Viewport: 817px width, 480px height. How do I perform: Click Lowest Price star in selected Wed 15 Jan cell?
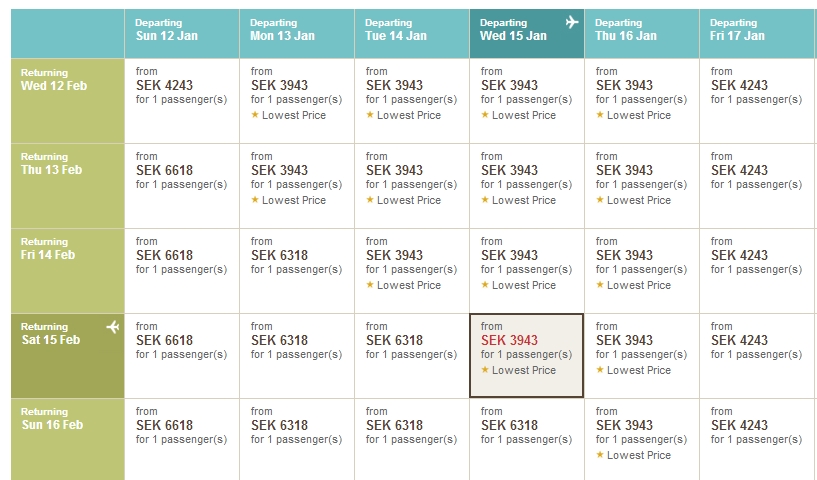485,370
